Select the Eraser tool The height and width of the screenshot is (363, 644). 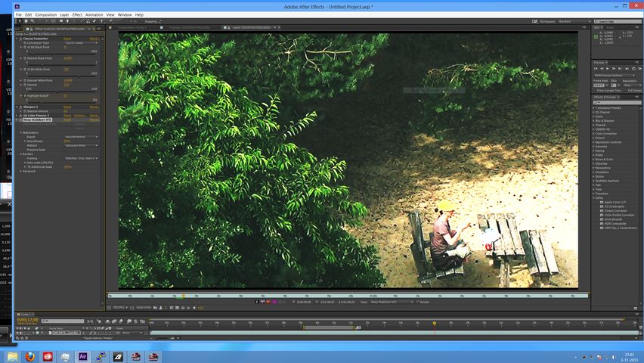click(x=94, y=21)
